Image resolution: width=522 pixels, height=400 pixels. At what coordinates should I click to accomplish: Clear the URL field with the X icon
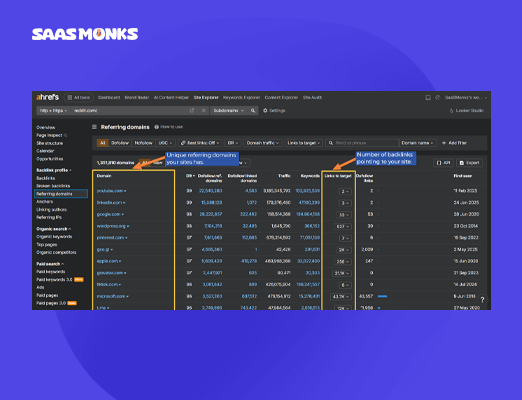[203, 110]
